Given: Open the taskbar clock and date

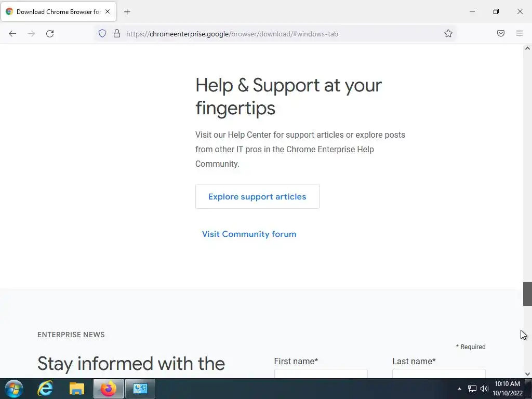Looking at the screenshot, I should (507, 389).
